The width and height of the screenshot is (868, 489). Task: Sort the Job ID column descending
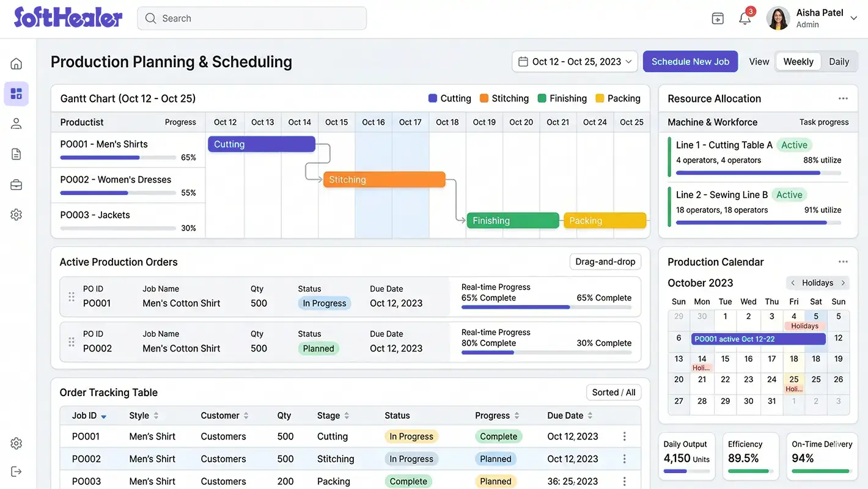pos(103,415)
